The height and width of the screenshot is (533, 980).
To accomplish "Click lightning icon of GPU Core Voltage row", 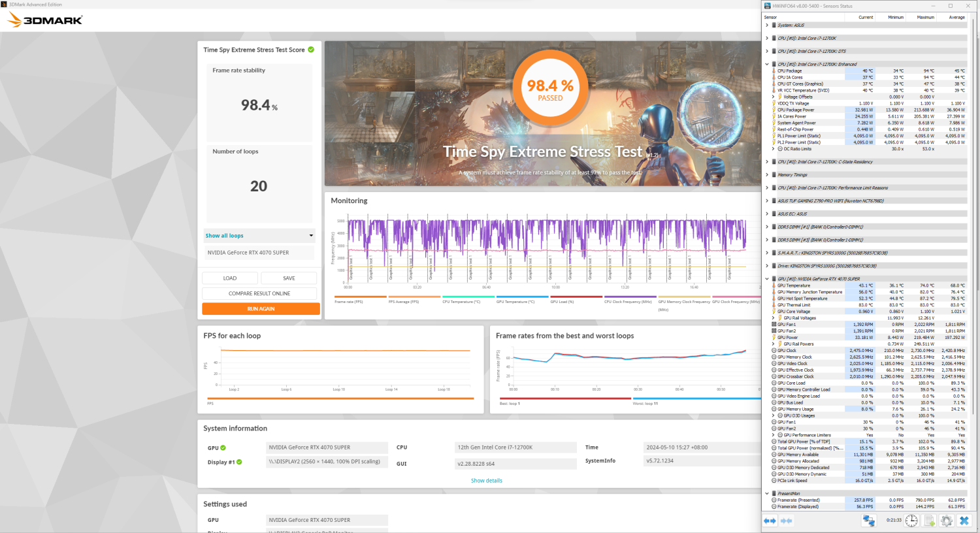I will (774, 312).
